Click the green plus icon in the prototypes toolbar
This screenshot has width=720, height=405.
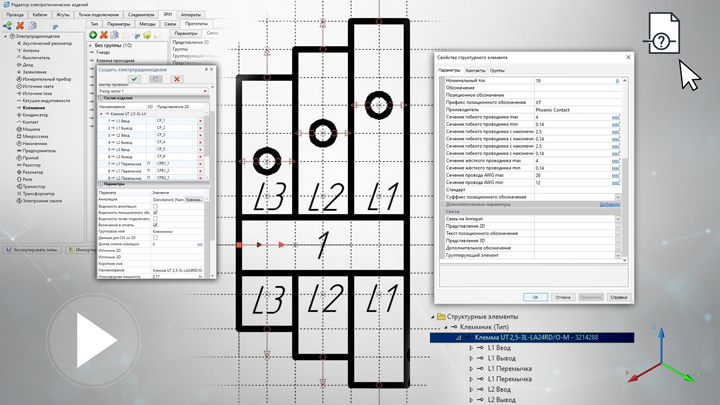coord(93,35)
